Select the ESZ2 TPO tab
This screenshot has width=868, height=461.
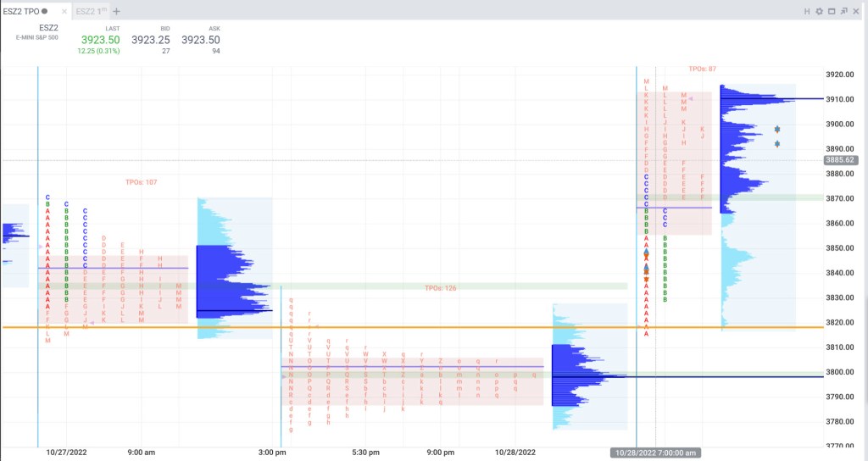click(x=20, y=11)
